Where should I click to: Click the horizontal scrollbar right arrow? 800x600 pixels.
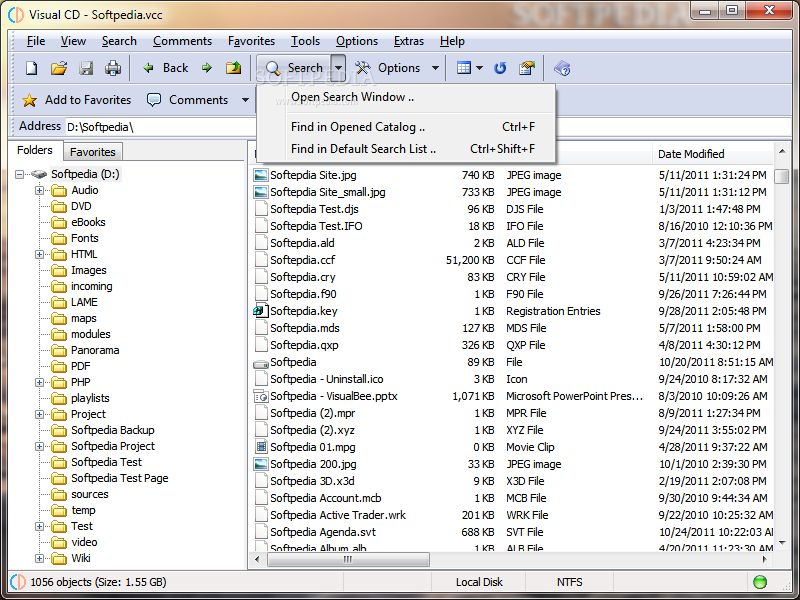tap(764, 559)
